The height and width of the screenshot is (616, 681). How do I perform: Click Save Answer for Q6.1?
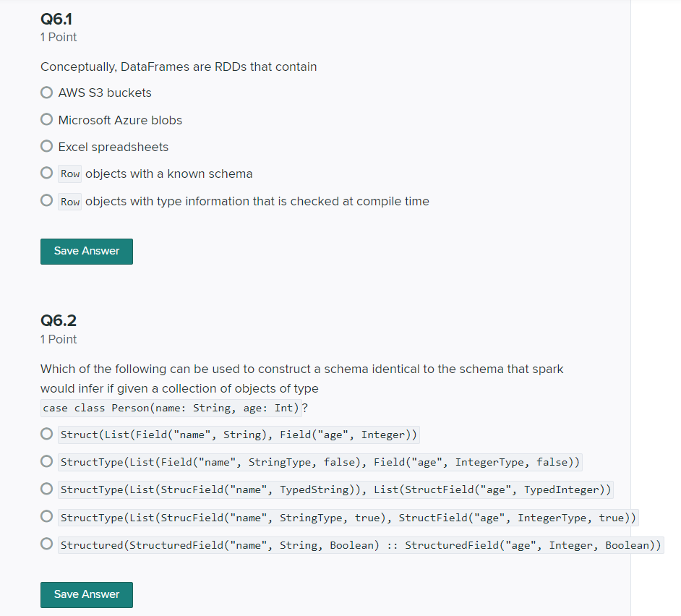tap(86, 251)
